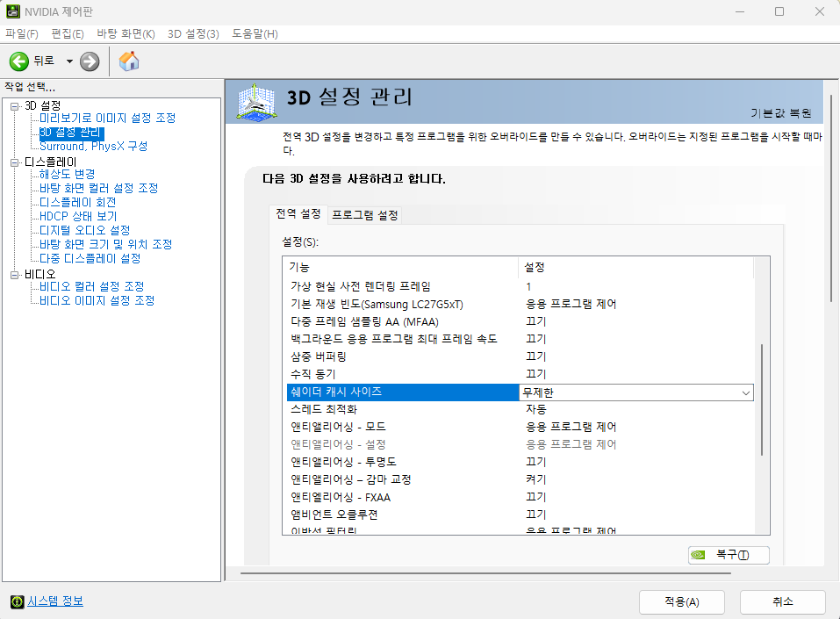Click the settings list vertical scrollbar

click(x=761, y=399)
